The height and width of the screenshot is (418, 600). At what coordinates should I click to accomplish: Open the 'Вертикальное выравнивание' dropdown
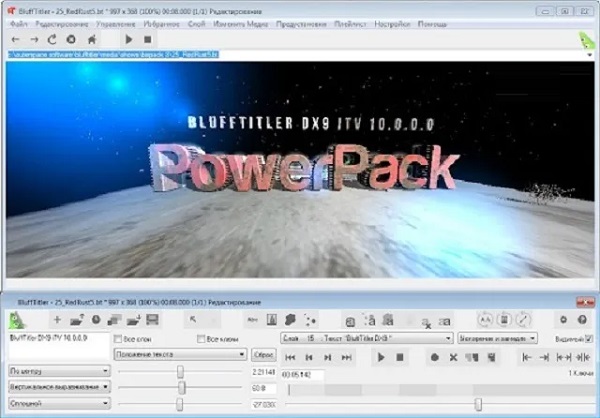point(59,387)
